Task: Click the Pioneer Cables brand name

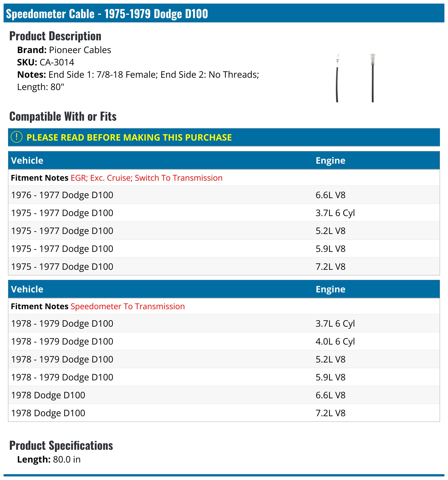Action: coord(80,50)
